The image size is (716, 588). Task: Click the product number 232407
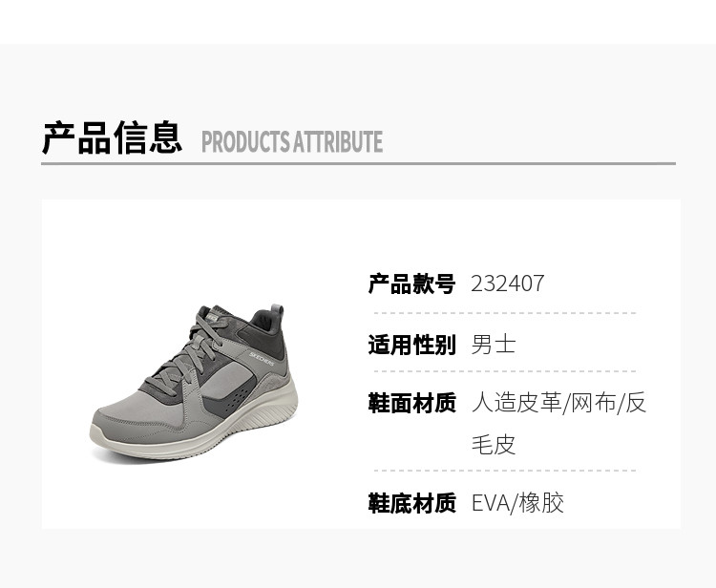(x=507, y=283)
